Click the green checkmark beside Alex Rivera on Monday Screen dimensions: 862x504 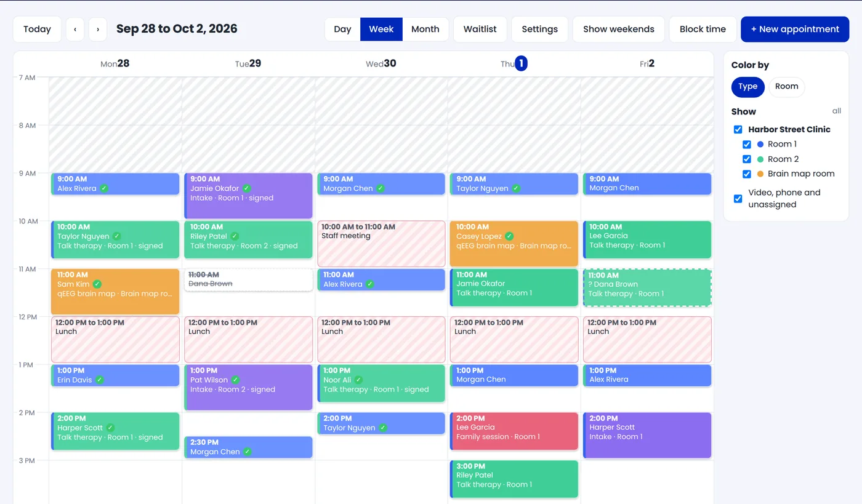click(104, 188)
